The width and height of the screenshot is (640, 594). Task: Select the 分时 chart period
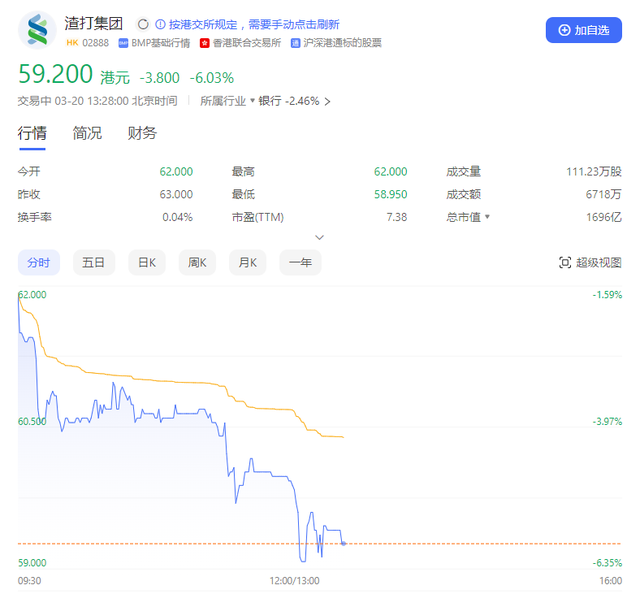coord(39,263)
